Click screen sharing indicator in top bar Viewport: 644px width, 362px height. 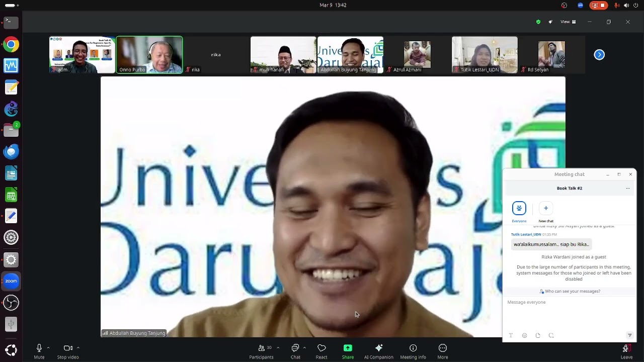(599, 5)
